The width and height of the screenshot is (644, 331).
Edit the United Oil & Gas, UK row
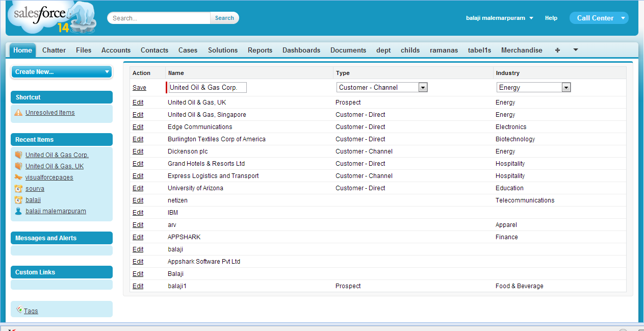[138, 103]
